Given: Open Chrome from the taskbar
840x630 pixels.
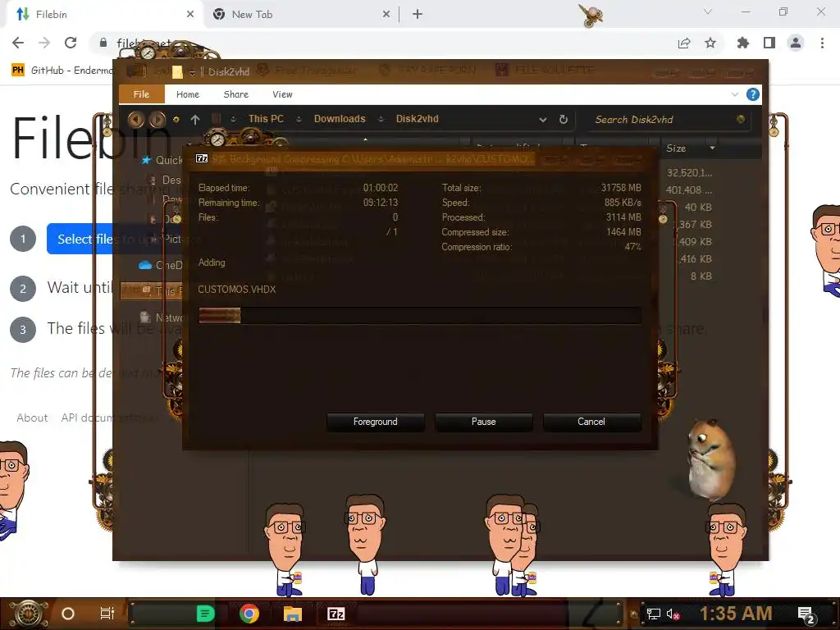Looking at the screenshot, I should tap(249, 614).
